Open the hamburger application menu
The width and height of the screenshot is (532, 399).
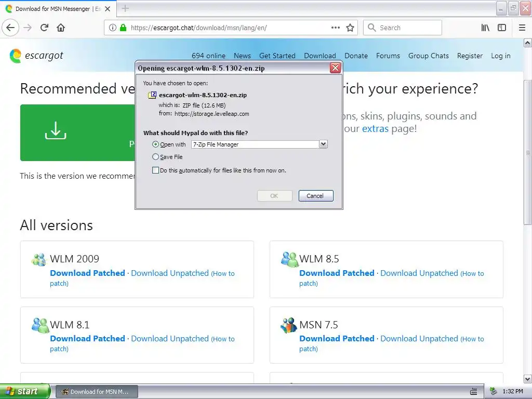pos(522,28)
